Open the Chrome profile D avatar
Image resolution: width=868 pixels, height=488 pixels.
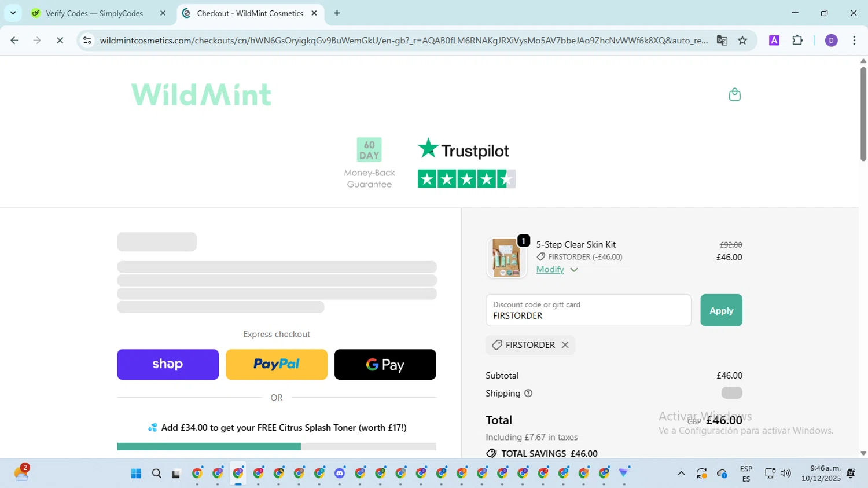[x=831, y=41]
